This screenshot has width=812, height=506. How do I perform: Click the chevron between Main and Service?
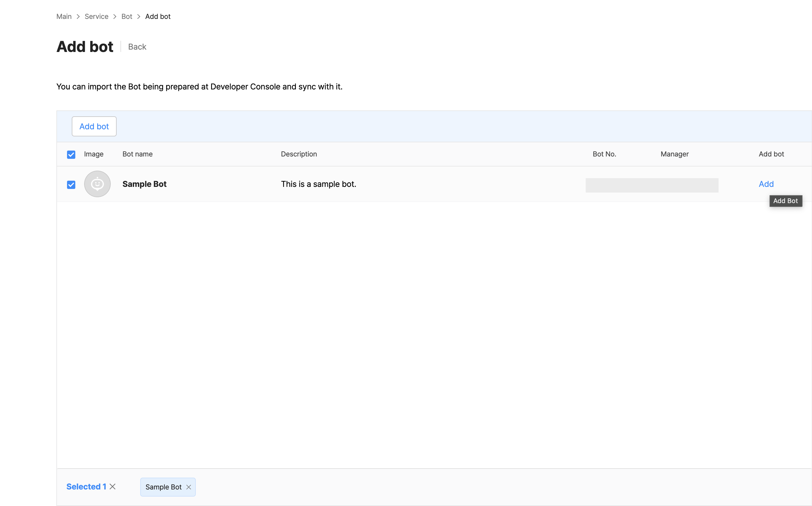pyautogui.click(x=78, y=17)
